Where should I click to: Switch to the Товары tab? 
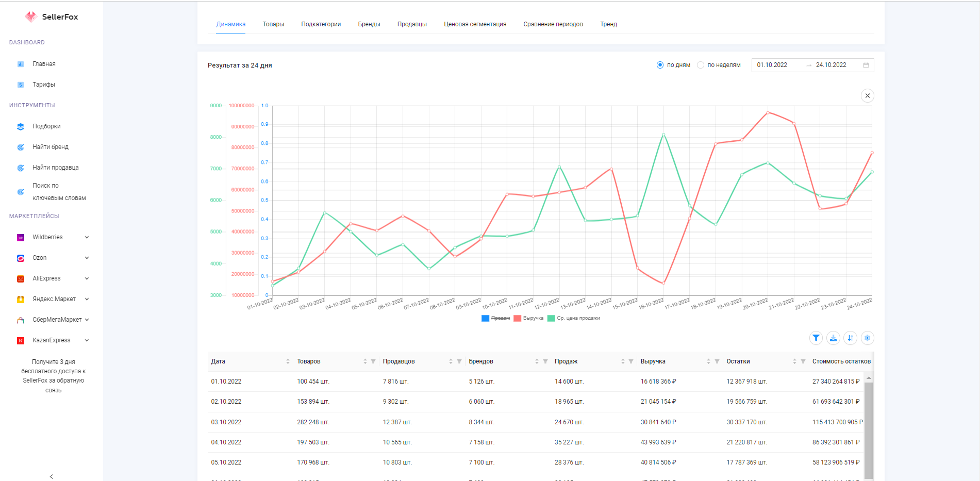tap(273, 24)
